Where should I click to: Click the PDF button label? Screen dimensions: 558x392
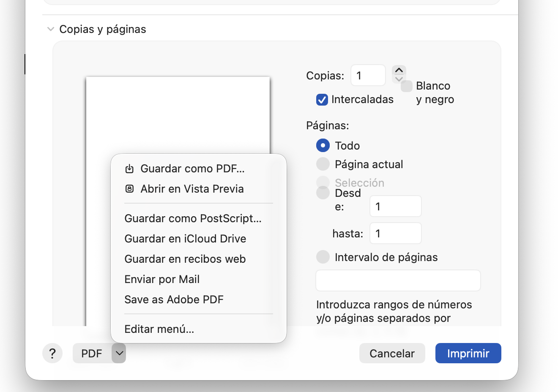pyautogui.click(x=92, y=353)
